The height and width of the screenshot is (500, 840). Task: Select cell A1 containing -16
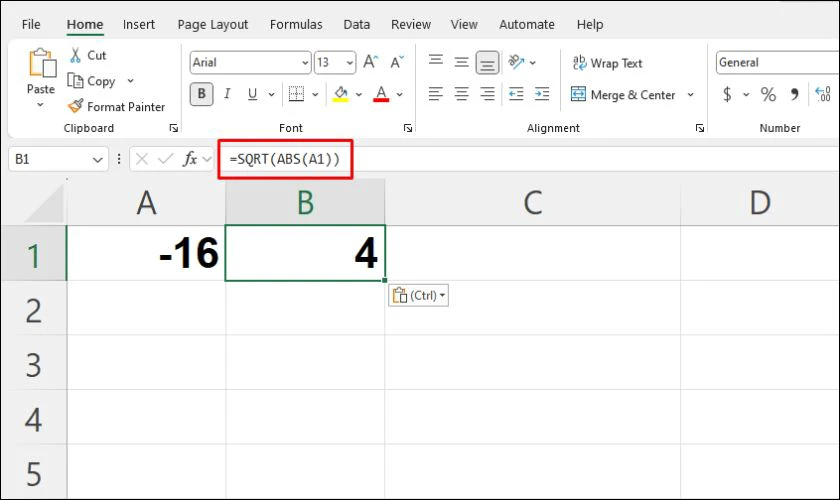pyautogui.click(x=146, y=253)
